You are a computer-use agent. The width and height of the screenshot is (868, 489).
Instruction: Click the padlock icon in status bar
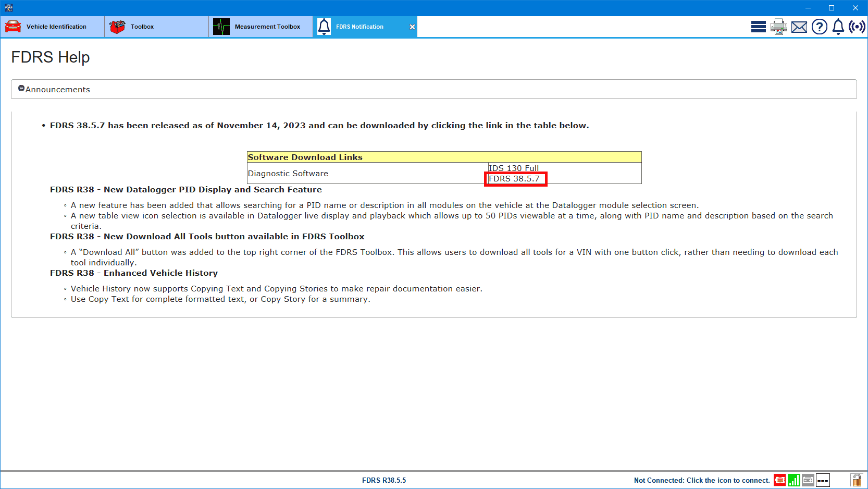tap(856, 480)
